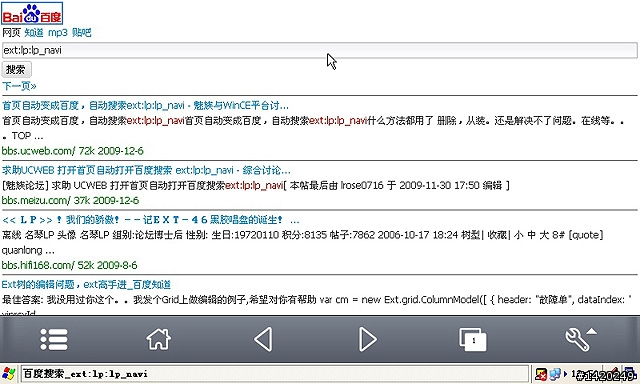Click snippet text starting [魅族论坛] 求助

[256, 186]
